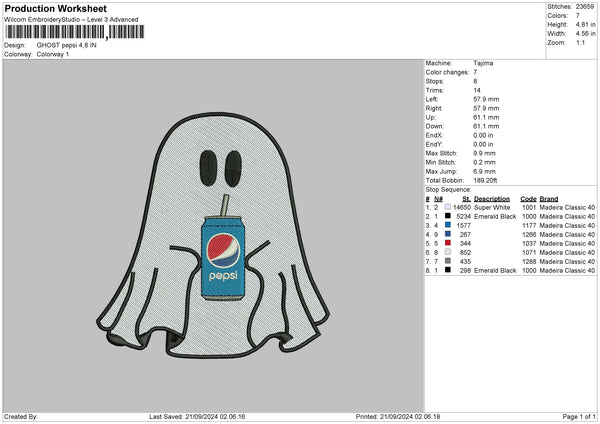The height and width of the screenshot is (424, 600).
Task: Select the blue swatch with code 1177
Action: tap(447, 224)
